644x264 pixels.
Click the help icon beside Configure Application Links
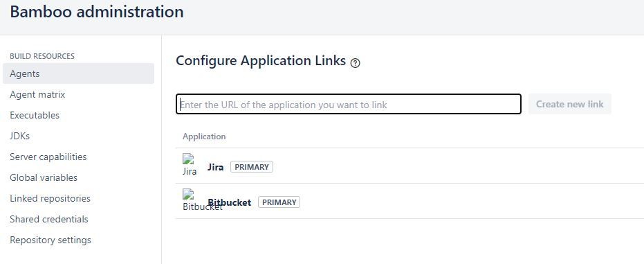[x=356, y=63]
